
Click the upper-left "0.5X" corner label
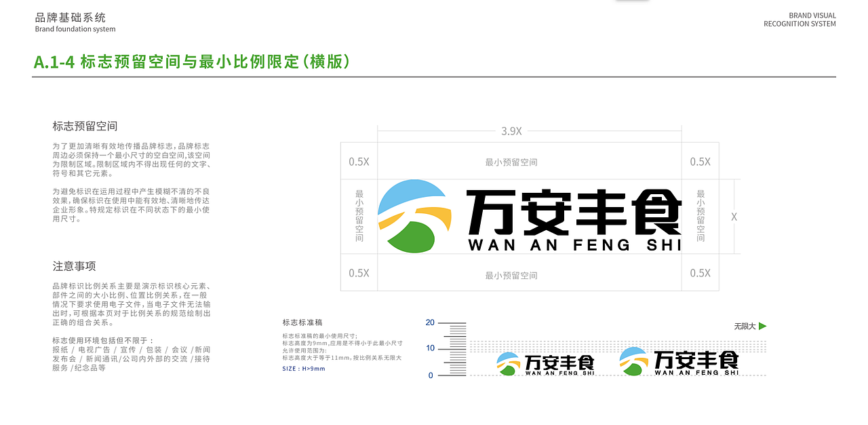(x=359, y=162)
